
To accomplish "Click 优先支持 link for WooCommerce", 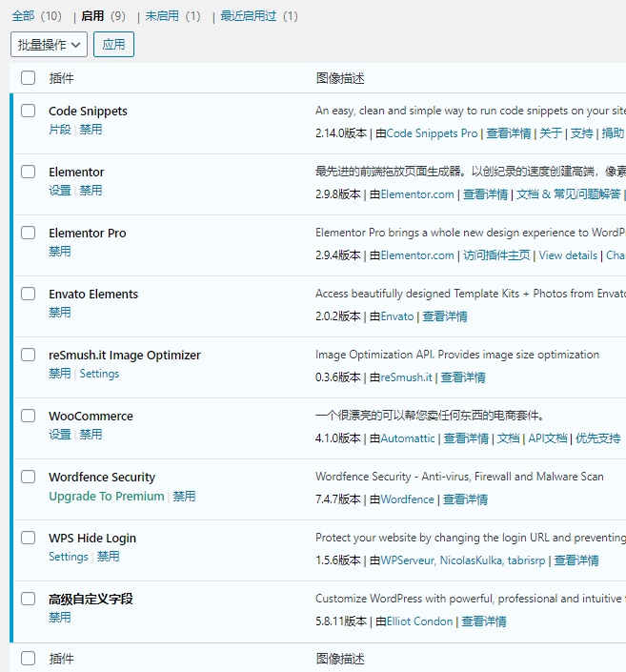I will (598, 438).
